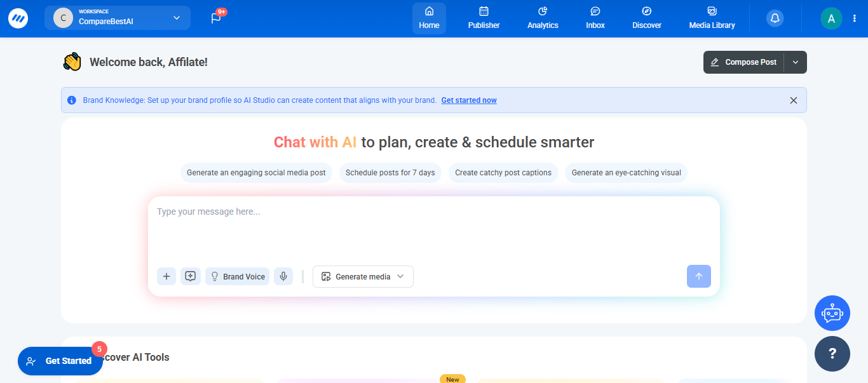Choose Generate an eye-catching visual suggestion
This screenshot has width=868, height=383.
pos(626,173)
